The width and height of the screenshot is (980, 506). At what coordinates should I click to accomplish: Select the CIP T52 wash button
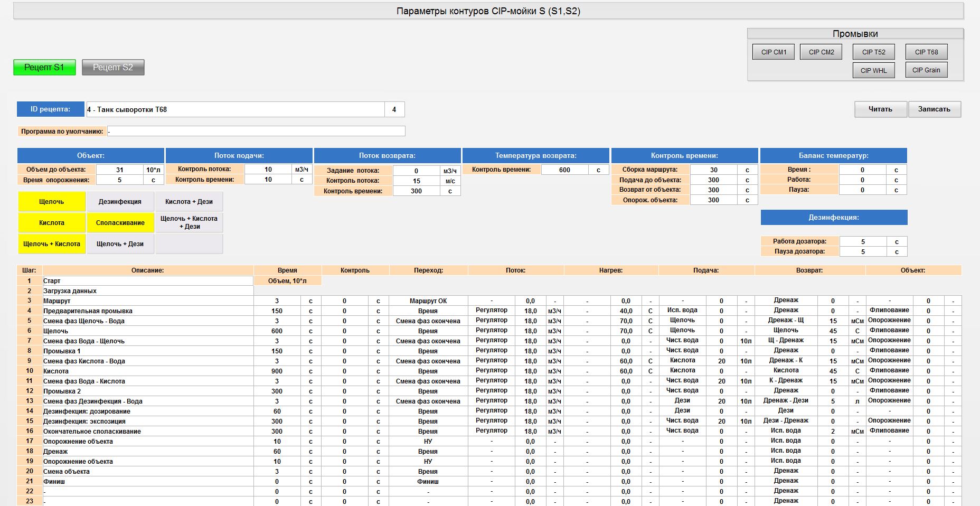873,52
